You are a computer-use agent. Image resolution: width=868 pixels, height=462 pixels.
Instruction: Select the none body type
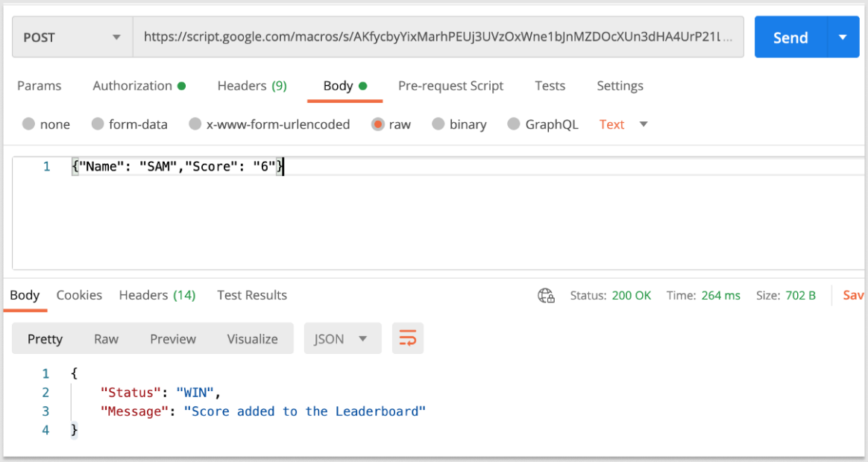(46, 124)
